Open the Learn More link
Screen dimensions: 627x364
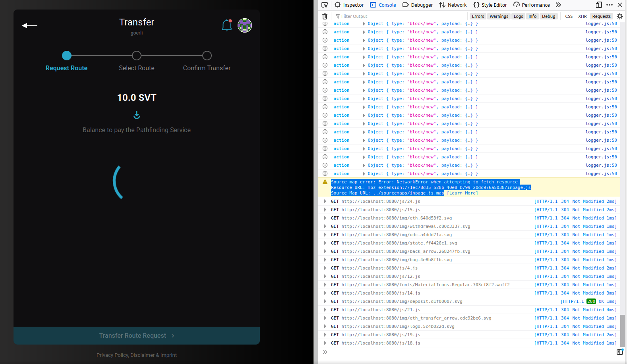[x=463, y=193]
